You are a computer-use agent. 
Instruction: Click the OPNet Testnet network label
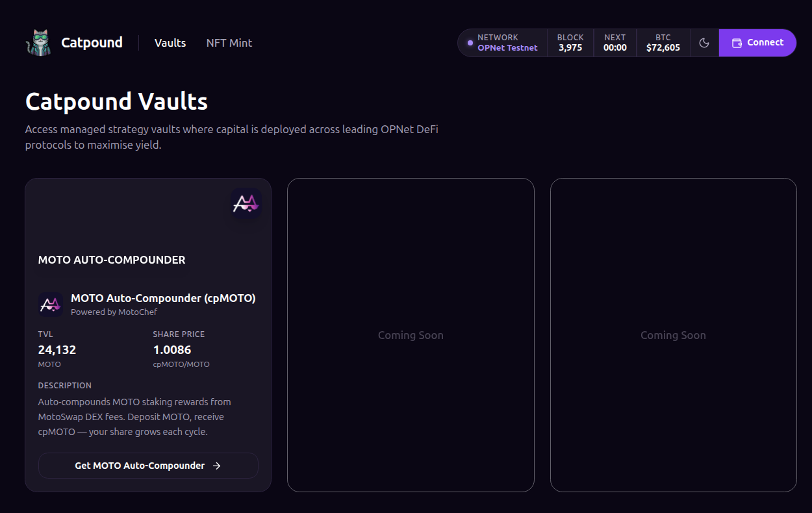(506, 47)
